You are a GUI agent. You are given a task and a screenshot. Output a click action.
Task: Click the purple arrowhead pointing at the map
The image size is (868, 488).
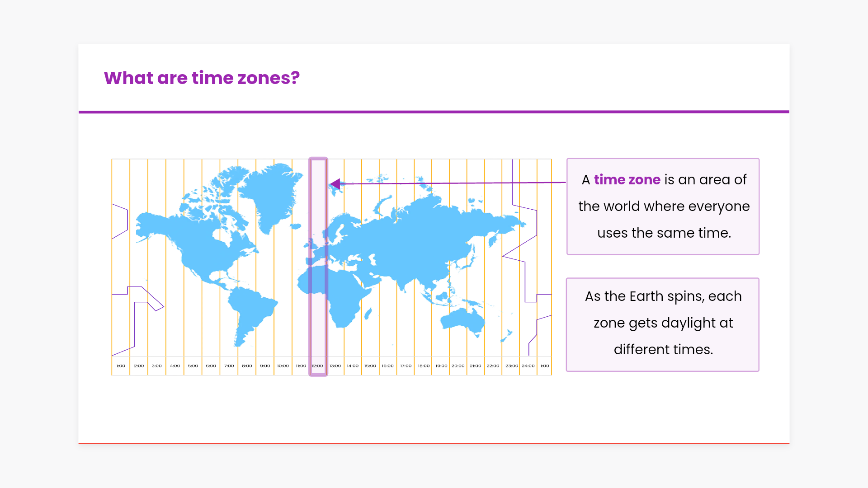coord(335,184)
